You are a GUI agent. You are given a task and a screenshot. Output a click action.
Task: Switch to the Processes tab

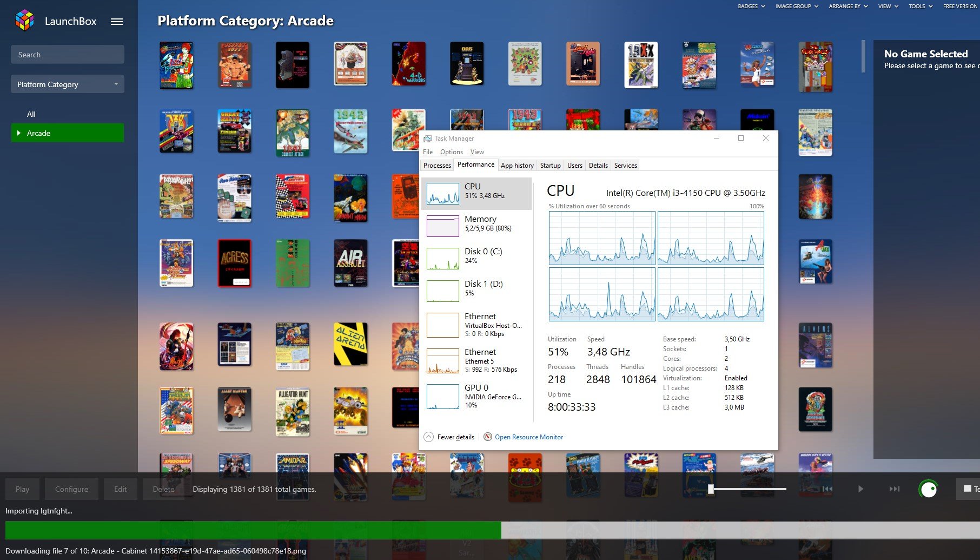point(437,166)
